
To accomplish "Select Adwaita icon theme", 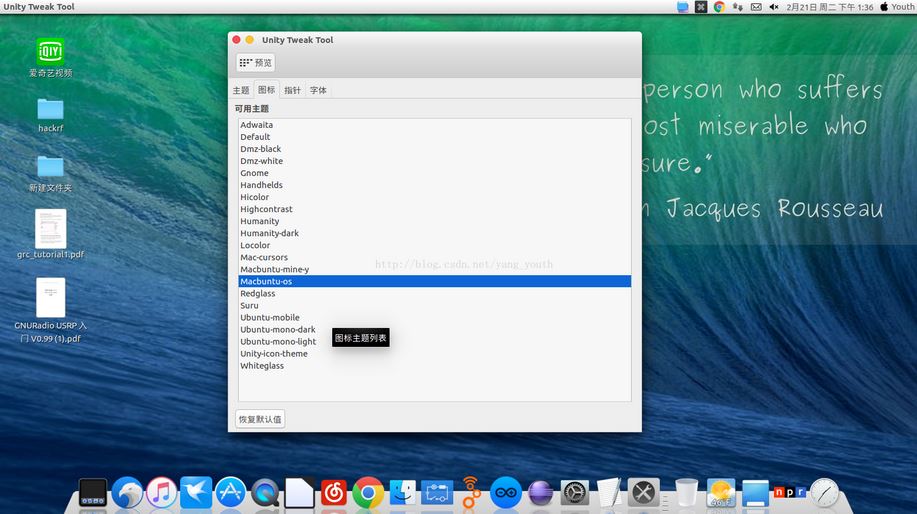I will pyautogui.click(x=435, y=125).
